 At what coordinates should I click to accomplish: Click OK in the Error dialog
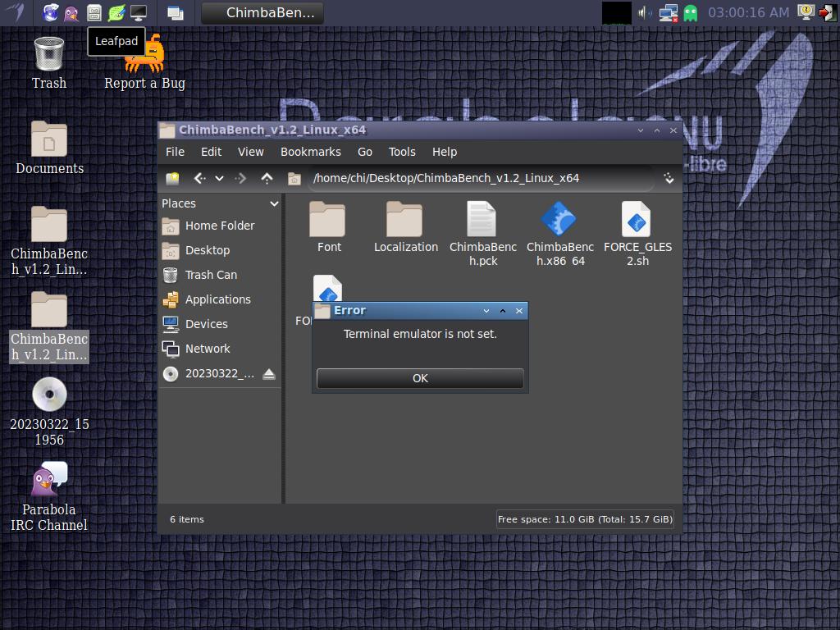419,378
